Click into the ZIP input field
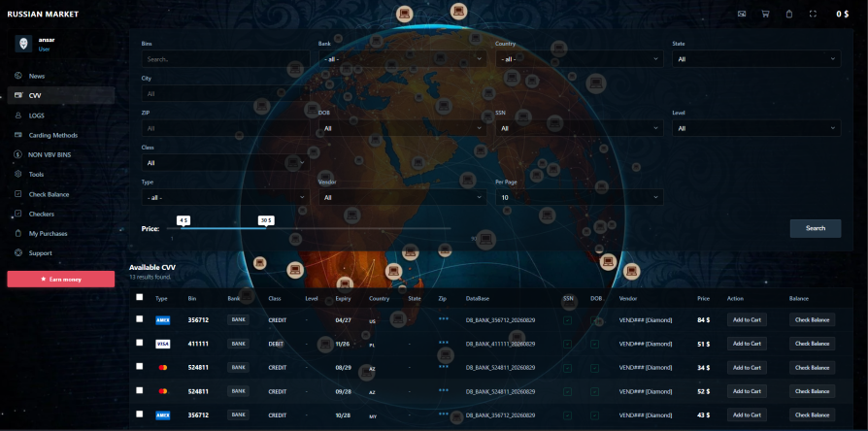The height and width of the screenshot is (431, 868). [226, 128]
